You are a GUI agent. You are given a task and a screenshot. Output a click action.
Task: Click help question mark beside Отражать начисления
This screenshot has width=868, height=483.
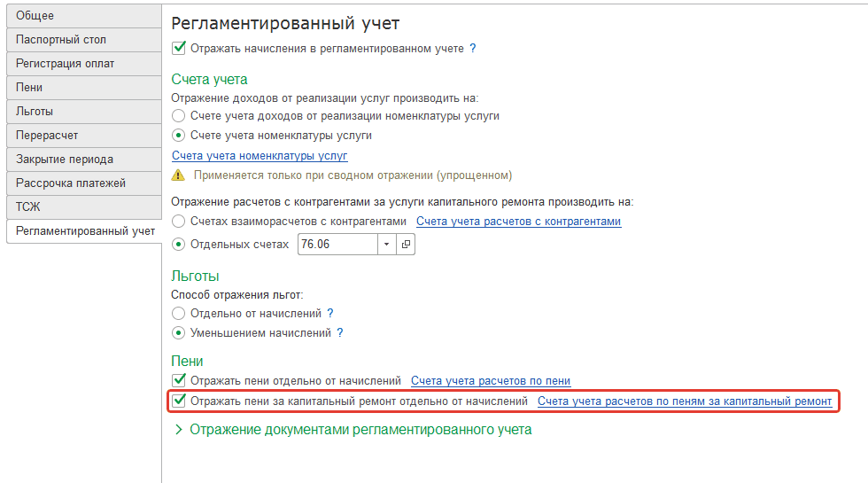click(473, 48)
